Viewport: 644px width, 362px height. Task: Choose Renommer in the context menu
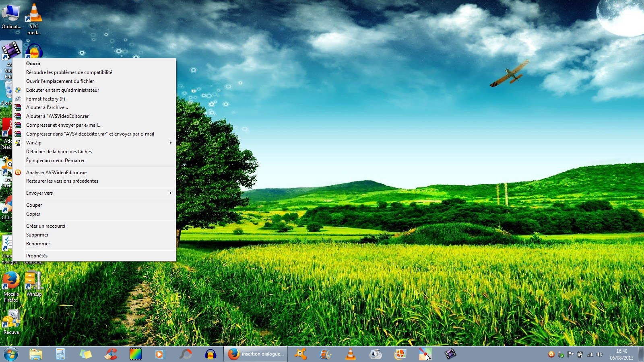tap(94, 244)
